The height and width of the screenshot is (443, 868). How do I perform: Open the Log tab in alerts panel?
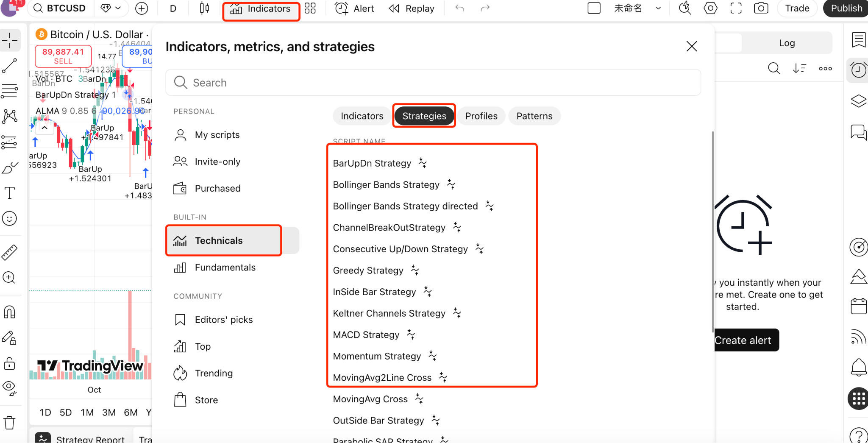tap(787, 43)
